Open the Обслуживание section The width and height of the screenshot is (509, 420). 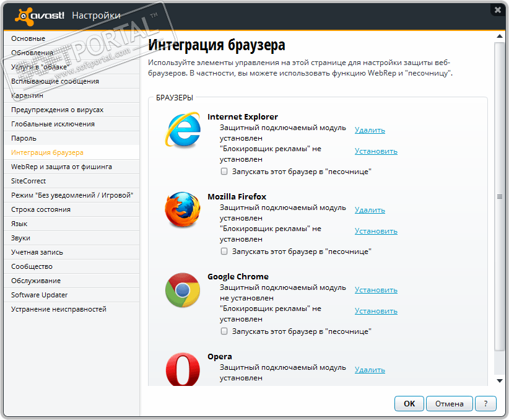[x=72, y=281]
